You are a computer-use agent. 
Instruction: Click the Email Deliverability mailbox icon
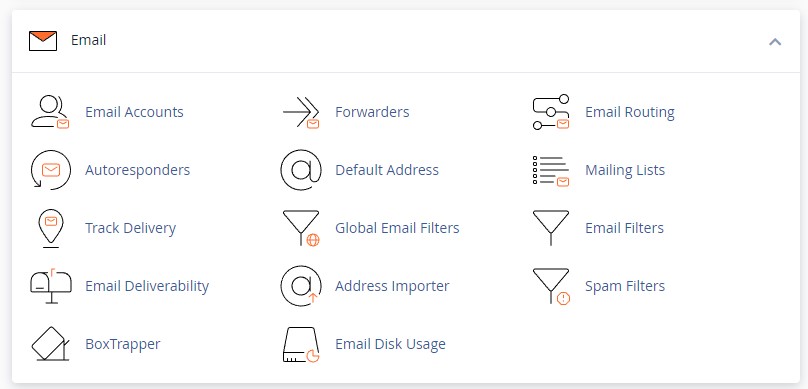50,286
